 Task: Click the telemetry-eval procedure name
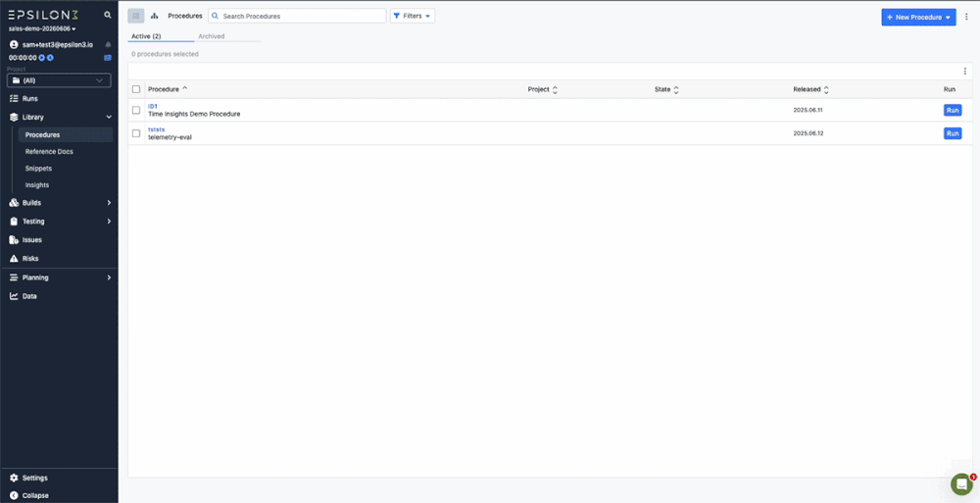coord(170,137)
